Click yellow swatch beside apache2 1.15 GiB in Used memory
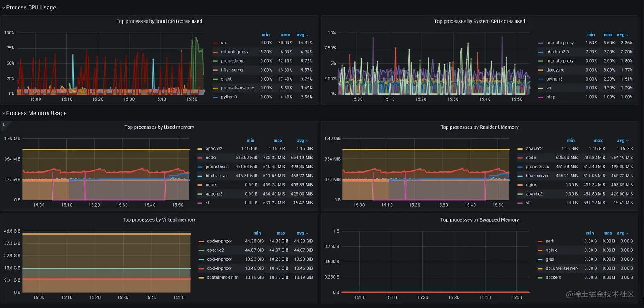Screen dimensions: 644x308 click(200, 149)
